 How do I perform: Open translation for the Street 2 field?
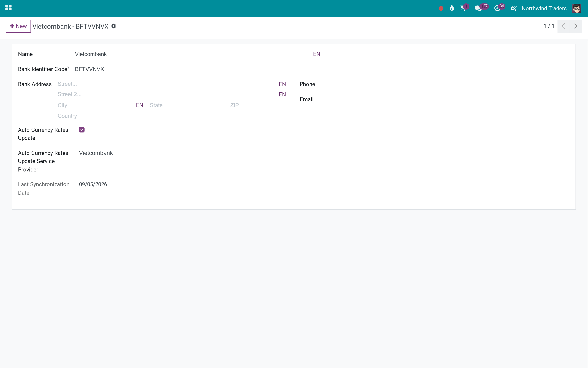point(282,94)
